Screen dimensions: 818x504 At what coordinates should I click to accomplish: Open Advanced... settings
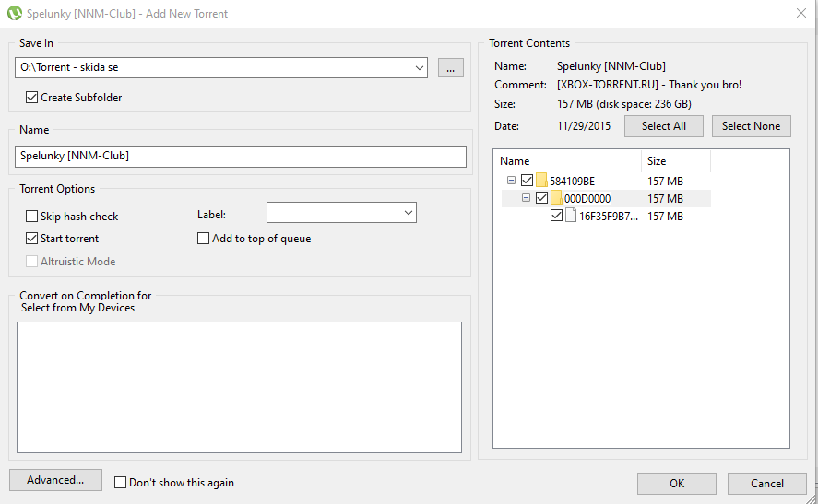click(55, 480)
